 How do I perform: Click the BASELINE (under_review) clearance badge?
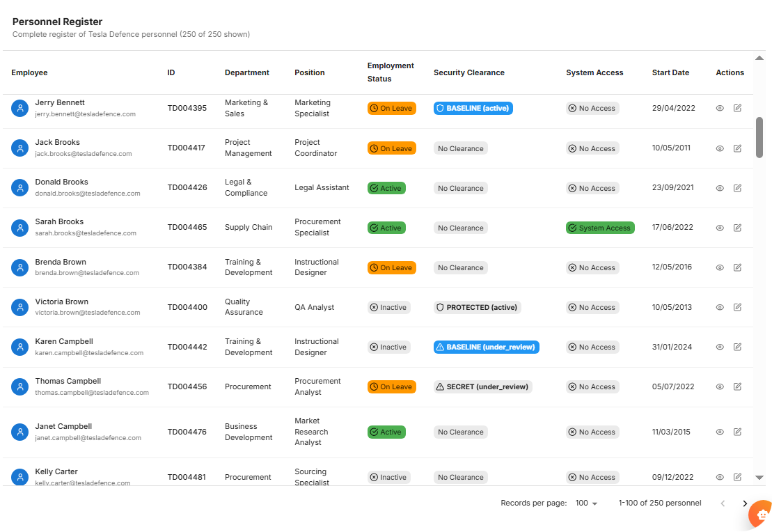coord(487,347)
